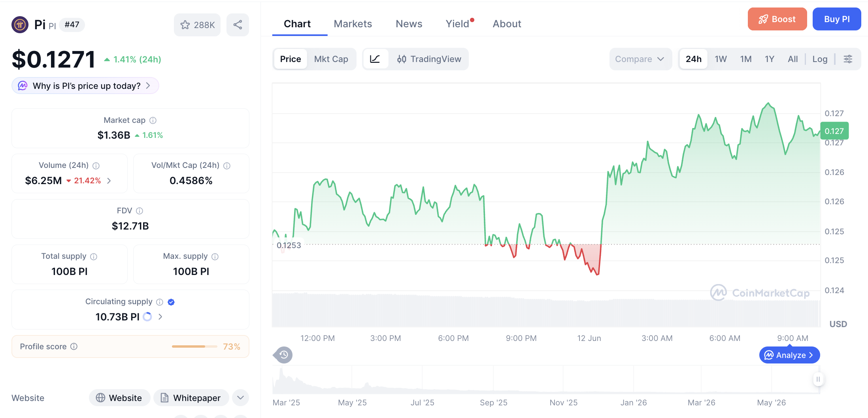
Task: Select 1Y time range
Action: [770, 59]
